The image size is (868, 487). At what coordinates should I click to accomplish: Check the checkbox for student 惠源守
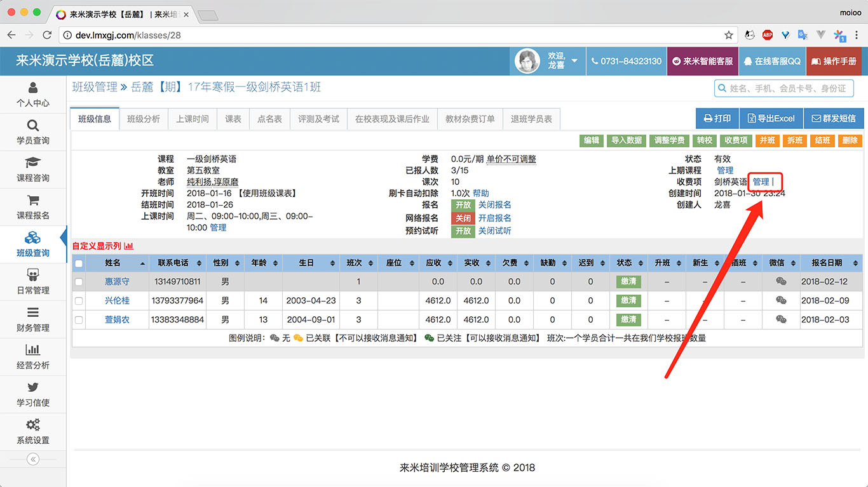(79, 281)
